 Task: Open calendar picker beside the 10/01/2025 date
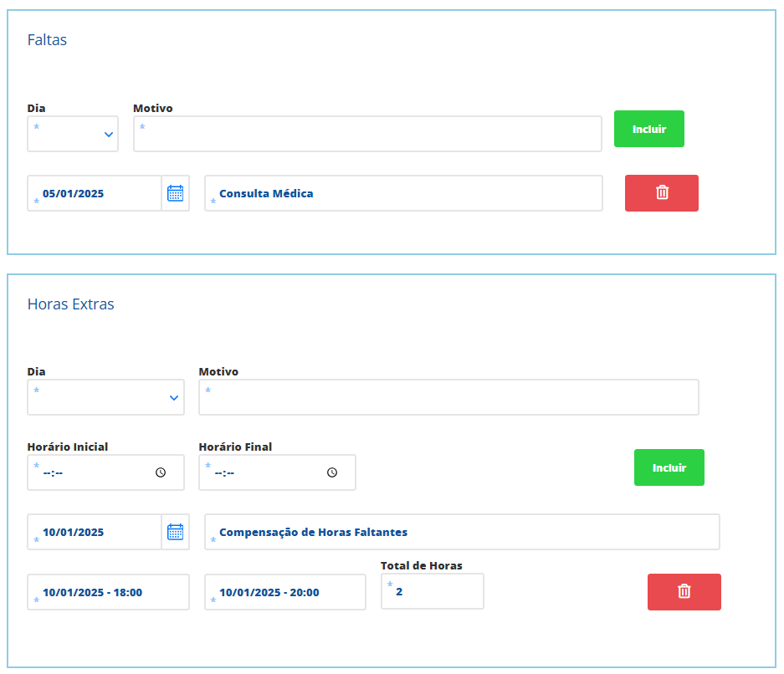[x=175, y=532]
